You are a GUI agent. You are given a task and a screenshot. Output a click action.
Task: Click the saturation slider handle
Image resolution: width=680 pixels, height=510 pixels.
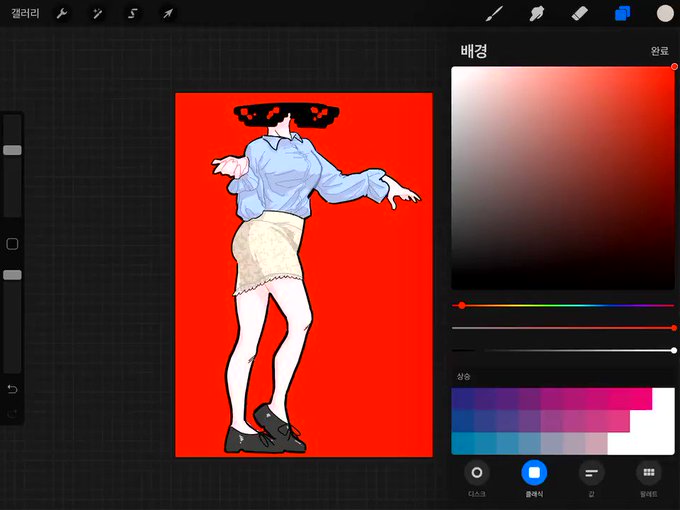(674, 328)
